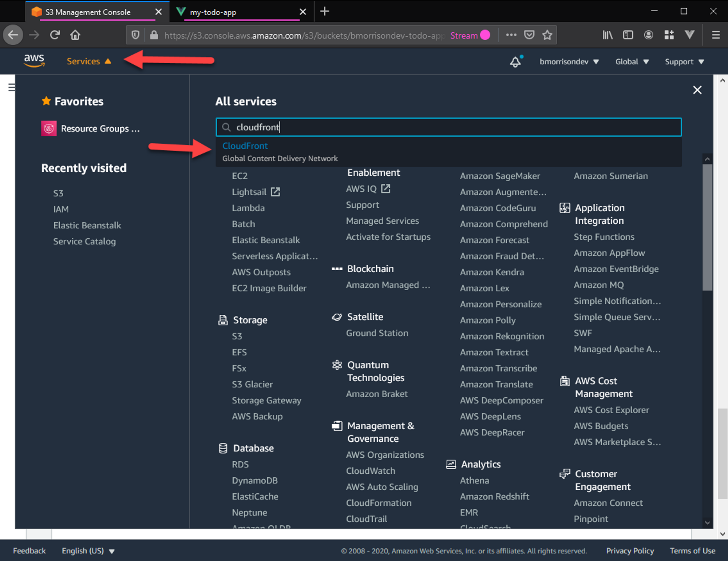Click the Favorites star icon
728x561 pixels.
point(46,101)
